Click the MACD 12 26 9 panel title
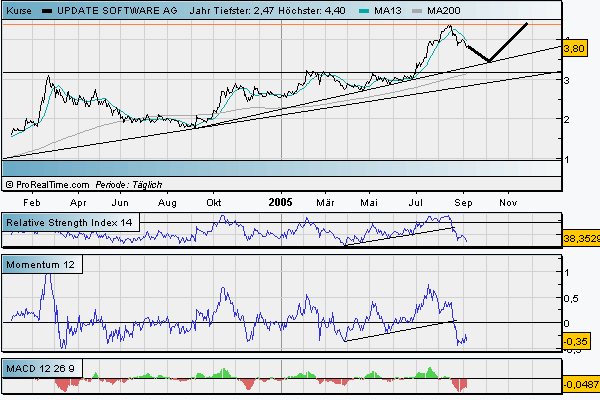 coord(40,369)
